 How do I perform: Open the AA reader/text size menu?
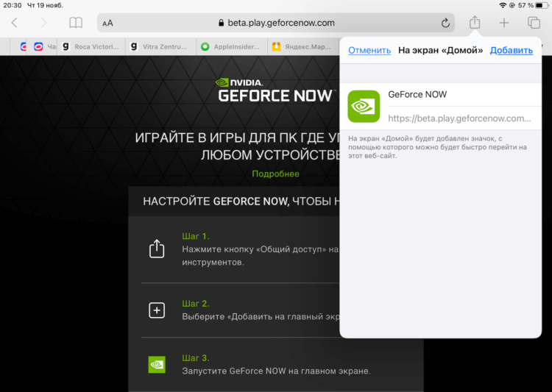tap(107, 24)
